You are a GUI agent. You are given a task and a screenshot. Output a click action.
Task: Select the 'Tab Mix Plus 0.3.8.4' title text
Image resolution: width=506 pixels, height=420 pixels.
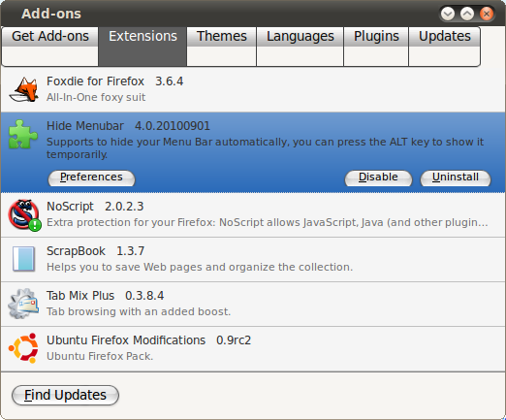[x=105, y=296]
